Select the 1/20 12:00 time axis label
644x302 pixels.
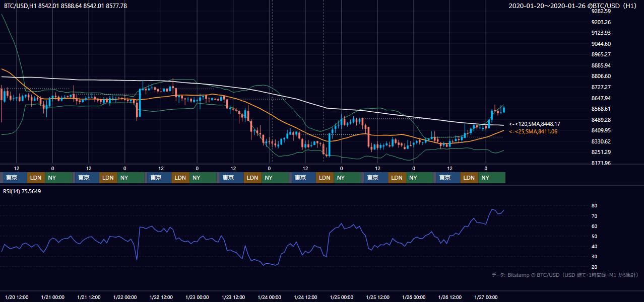17,297
